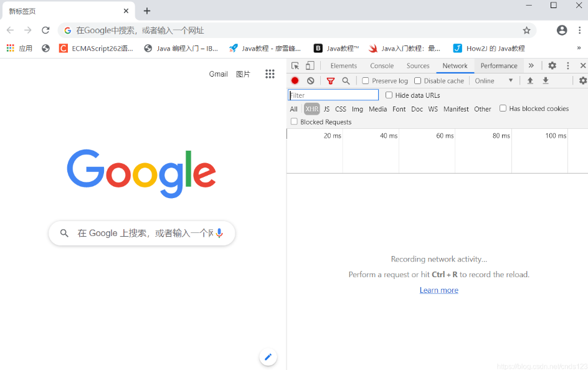The width and height of the screenshot is (588, 370).
Task: Filter requests by CSS type
Action: [x=341, y=109]
